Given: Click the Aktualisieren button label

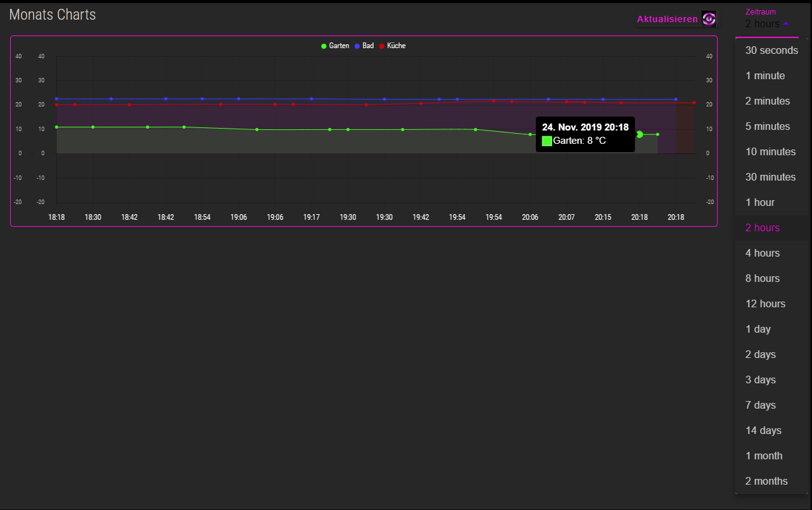Looking at the screenshot, I should (x=667, y=20).
